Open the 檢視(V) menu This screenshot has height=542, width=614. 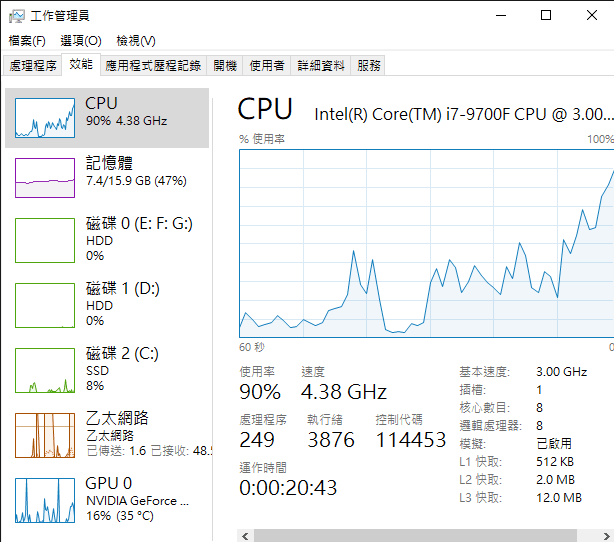(x=136, y=41)
